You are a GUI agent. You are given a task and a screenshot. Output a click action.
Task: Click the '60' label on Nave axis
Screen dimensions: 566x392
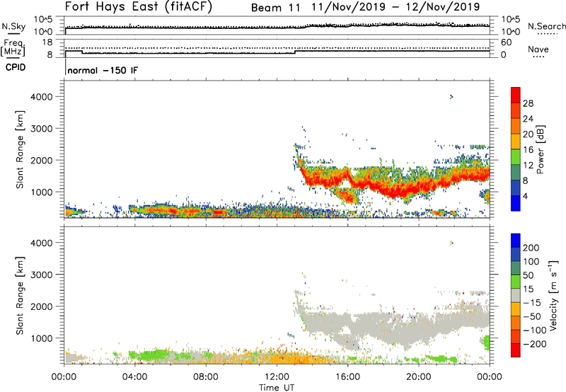(506, 42)
